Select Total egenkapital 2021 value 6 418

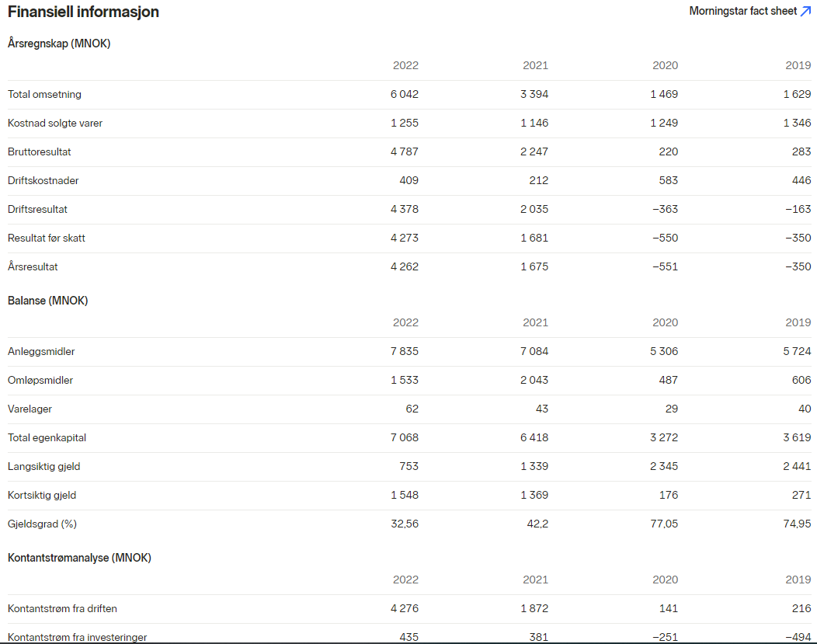[534, 437]
